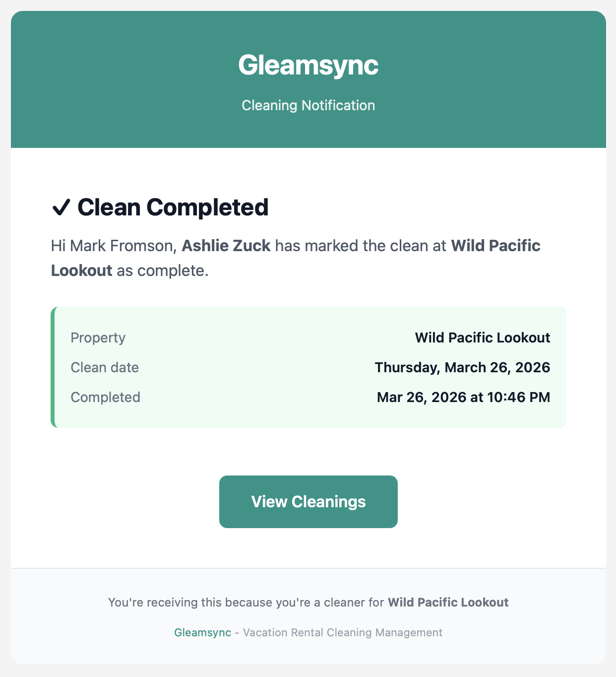Click Wild Pacific Lookout in the footer notice
Image resolution: width=616 pixels, height=677 pixels.
tap(448, 603)
